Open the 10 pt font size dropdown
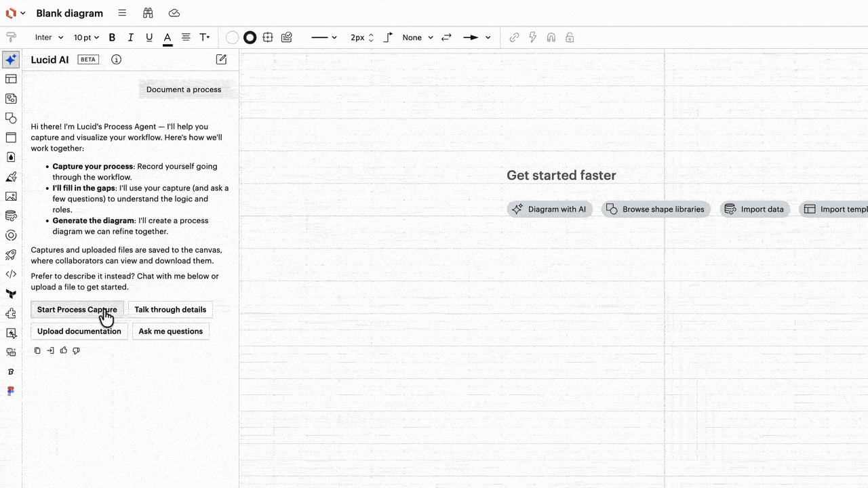The height and width of the screenshot is (488, 868). [x=86, y=38]
